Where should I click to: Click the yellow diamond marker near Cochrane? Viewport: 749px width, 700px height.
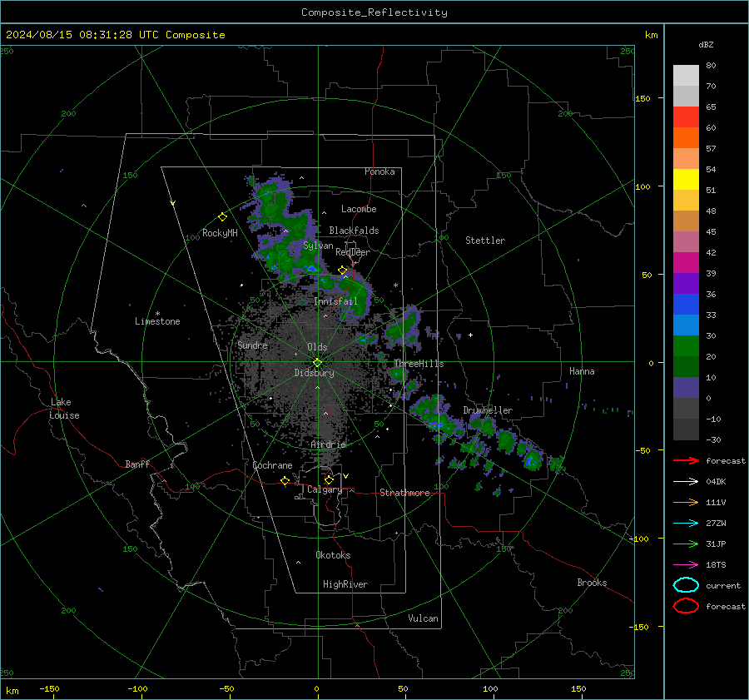(x=285, y=480)
